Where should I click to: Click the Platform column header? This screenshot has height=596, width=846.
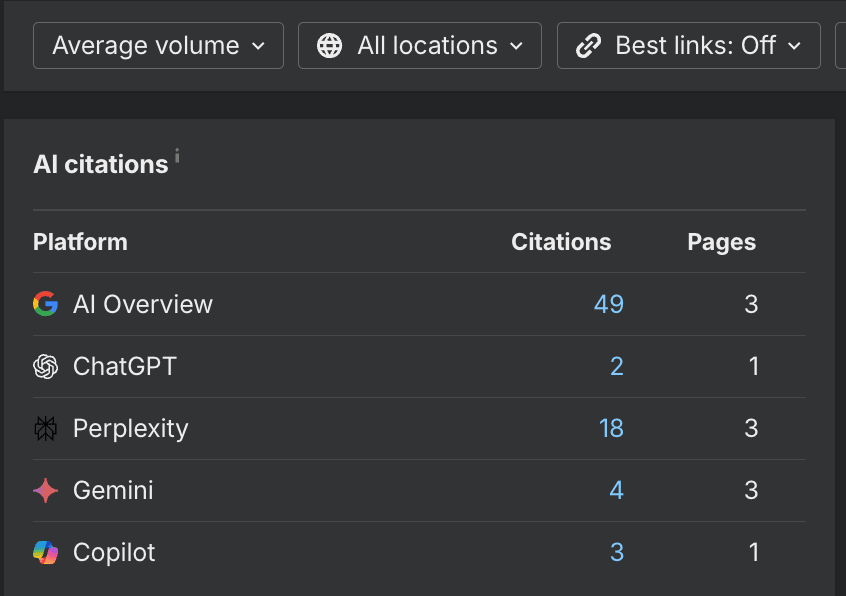[80, 242]
